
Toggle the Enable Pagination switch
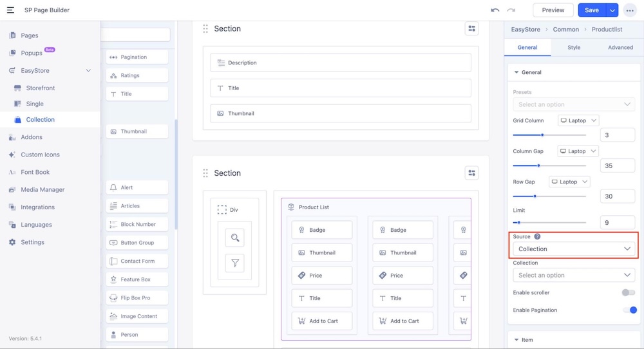click(x=630, y=310)
